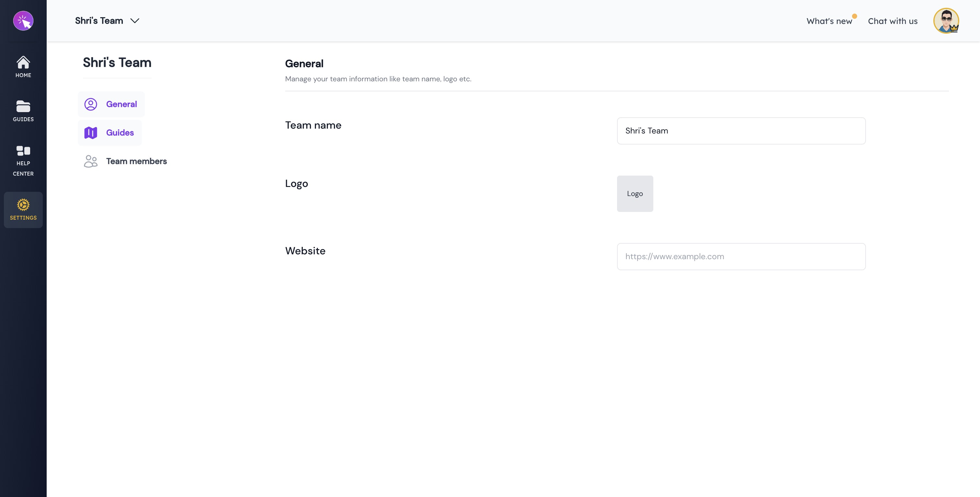Click the orange What's new notification dot
This screenshot has height=497, width=980.
click(855, 16)
